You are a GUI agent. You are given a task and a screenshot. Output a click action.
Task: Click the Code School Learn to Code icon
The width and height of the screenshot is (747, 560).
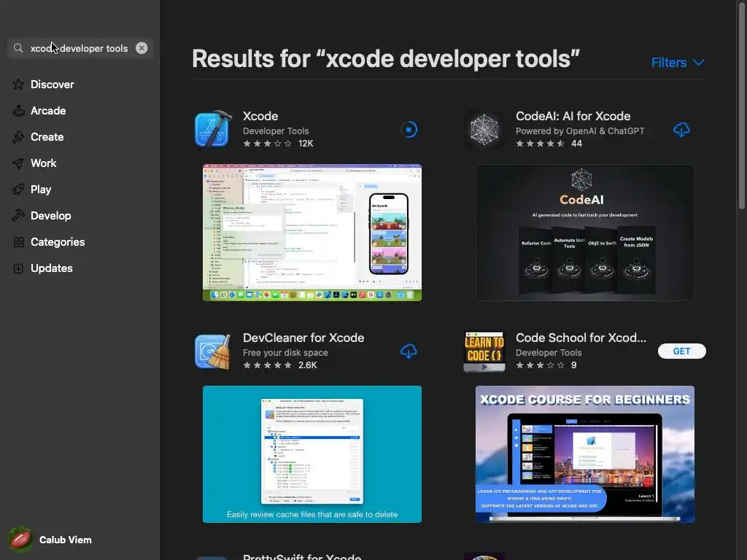(484, 351)
